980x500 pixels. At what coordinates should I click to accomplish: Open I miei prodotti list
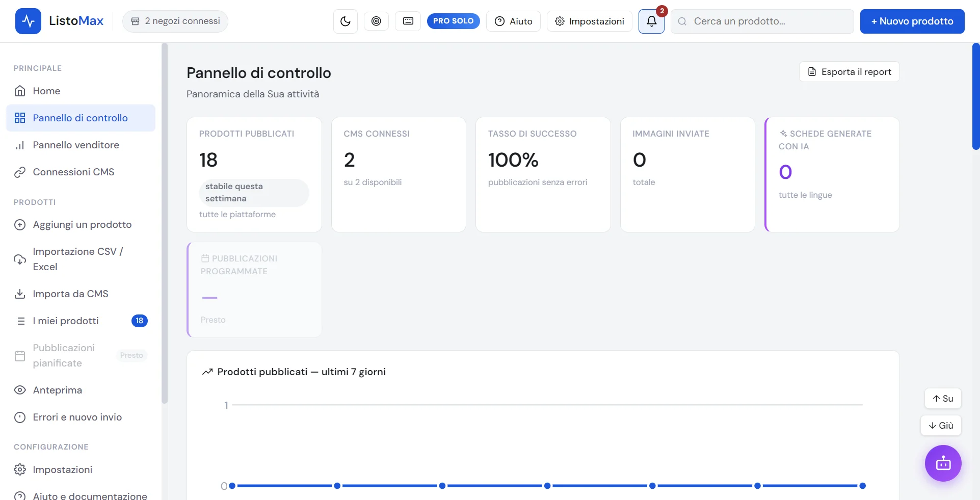click(81, 321)
